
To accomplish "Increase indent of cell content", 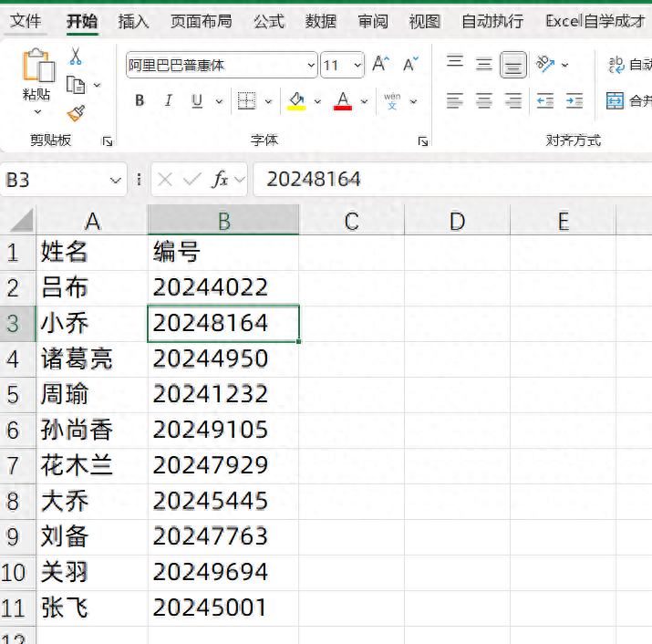I will (x=574, y=100).
